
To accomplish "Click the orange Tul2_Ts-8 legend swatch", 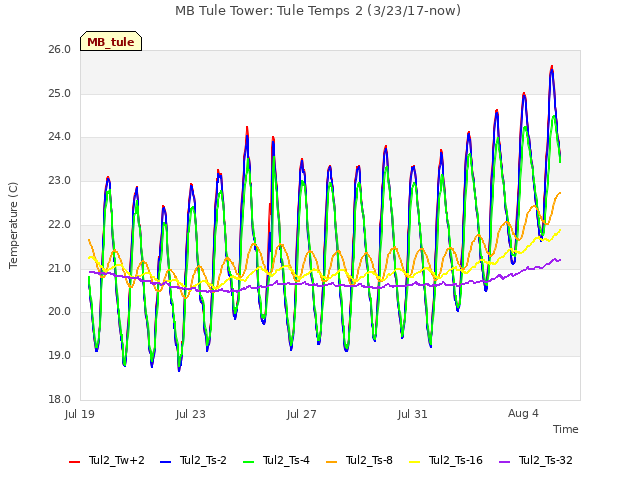I will 331,462.
